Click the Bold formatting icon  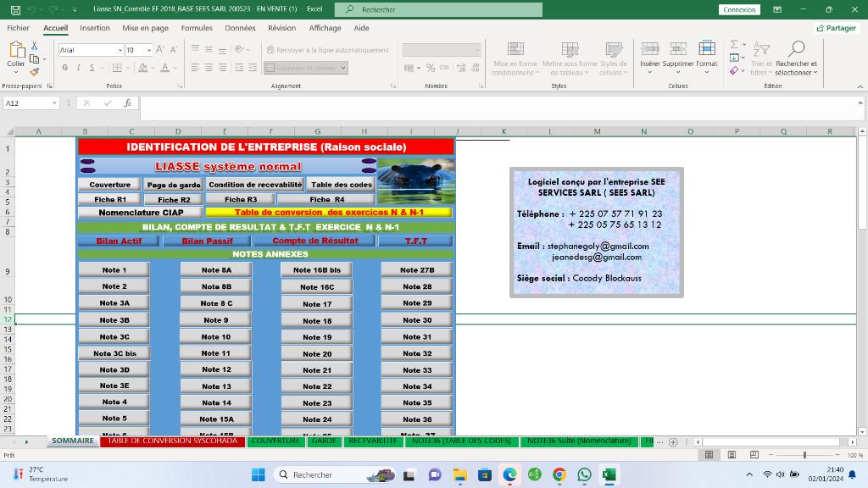[x=64, y=68]
